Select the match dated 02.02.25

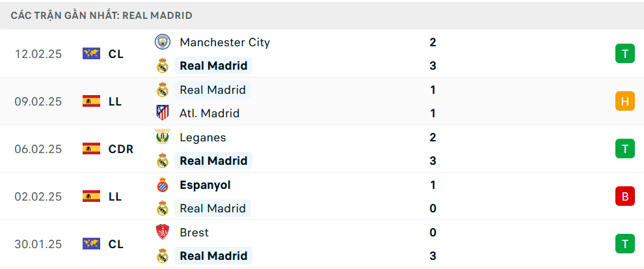[x=38, y=197]
